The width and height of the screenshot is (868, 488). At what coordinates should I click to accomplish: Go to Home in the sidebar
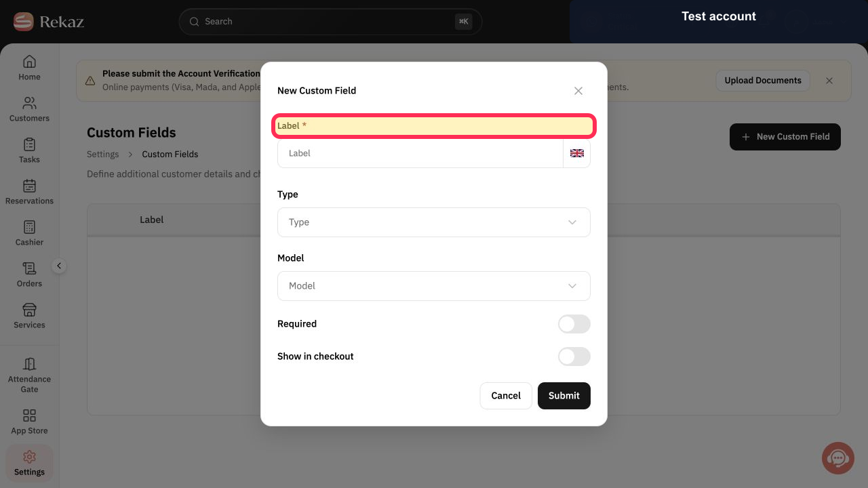tap(29, 68)
